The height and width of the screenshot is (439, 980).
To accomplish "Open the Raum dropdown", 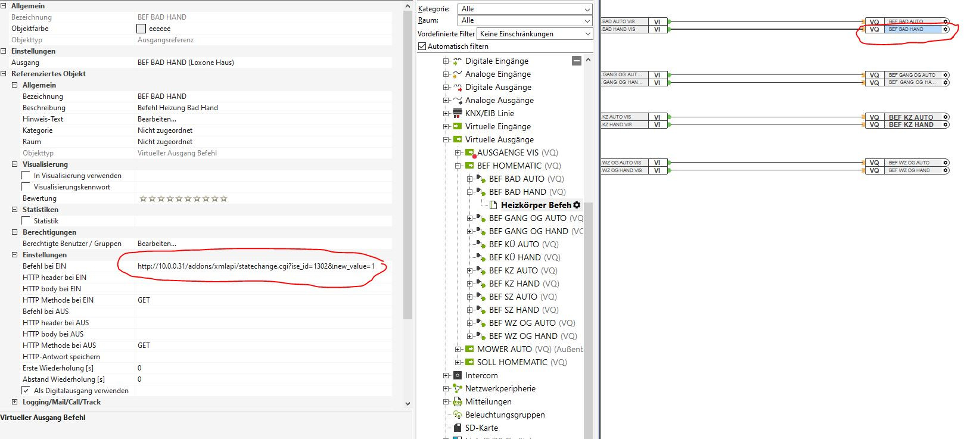I will point(525,20).
